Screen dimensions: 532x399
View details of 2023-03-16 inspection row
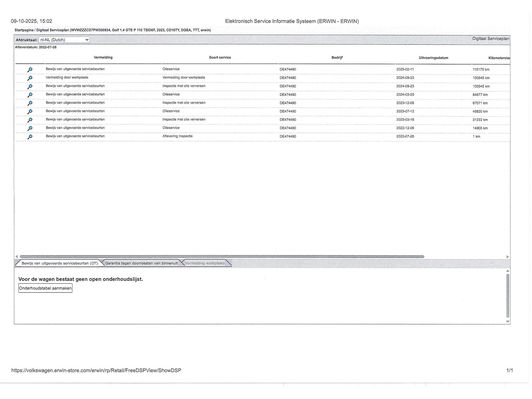tap(30, 120)
